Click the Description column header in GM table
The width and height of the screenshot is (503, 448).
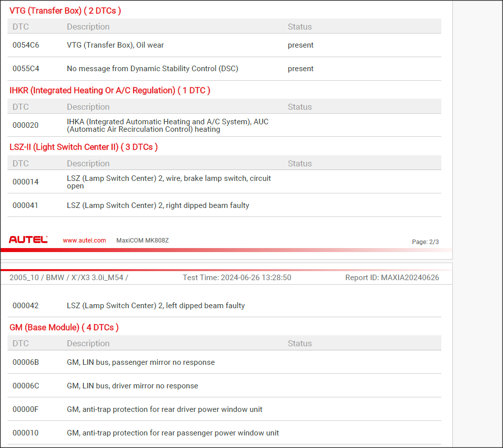click(x=88, y=343)
